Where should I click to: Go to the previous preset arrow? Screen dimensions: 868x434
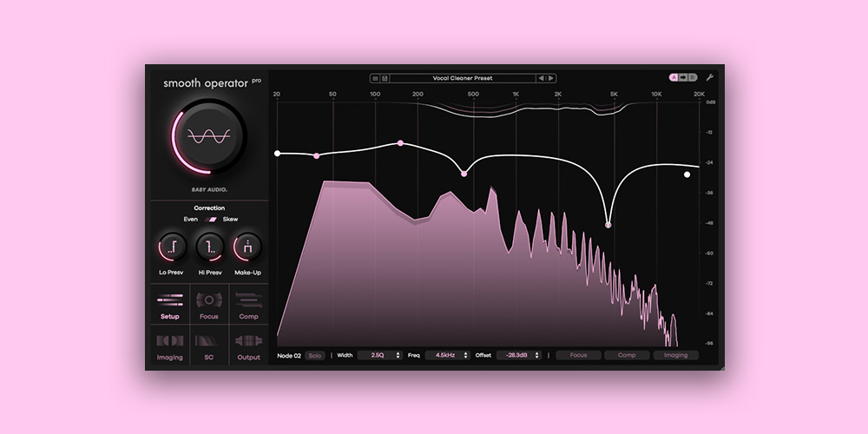542,79
